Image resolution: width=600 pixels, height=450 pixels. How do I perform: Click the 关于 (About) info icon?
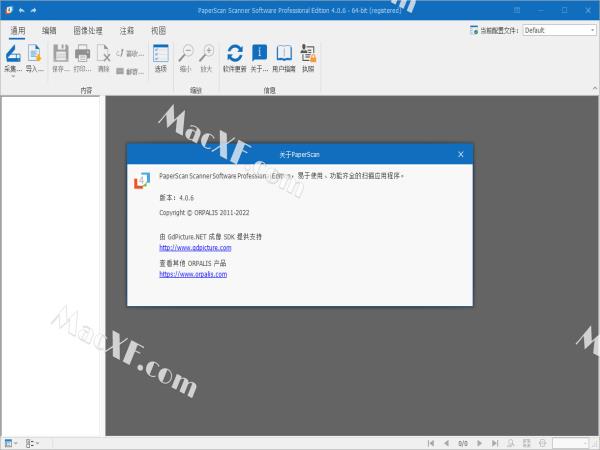tap(259, 54)
